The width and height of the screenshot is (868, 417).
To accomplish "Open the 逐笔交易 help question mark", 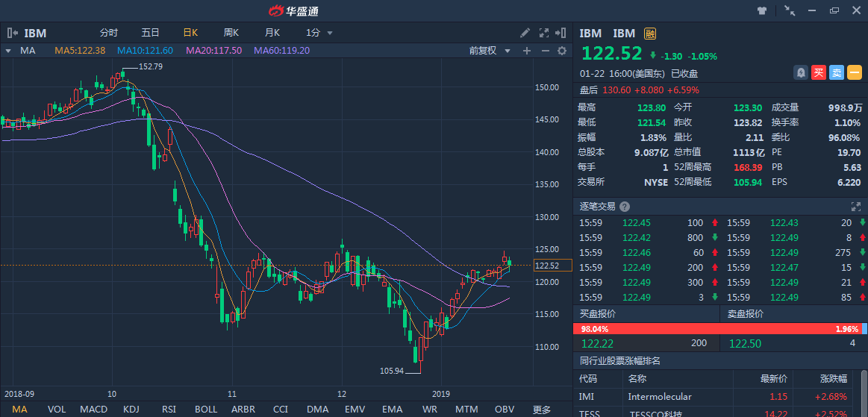I will click(x=624, y=207).
